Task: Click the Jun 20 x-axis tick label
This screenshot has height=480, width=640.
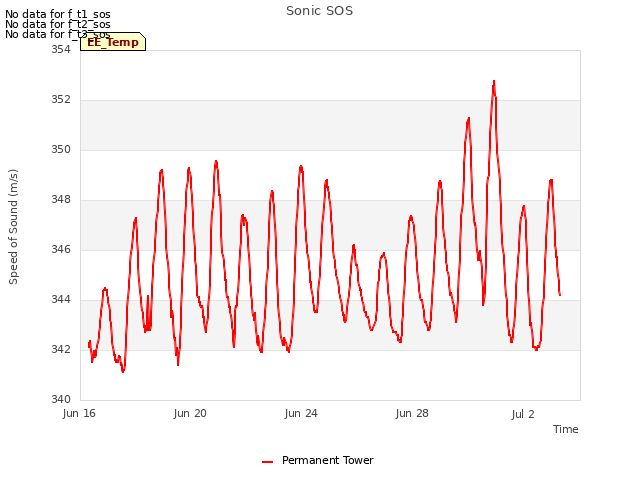Action: point(190,413)
